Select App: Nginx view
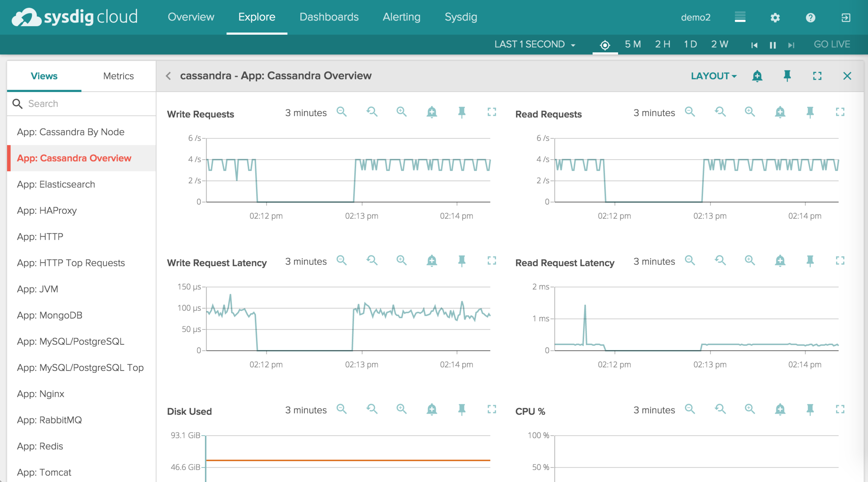 82,394
